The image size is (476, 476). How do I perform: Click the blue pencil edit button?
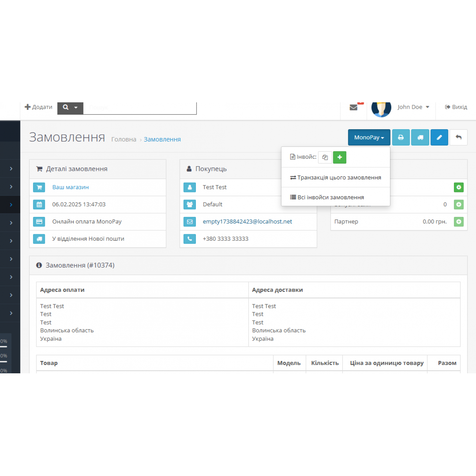click(439, 137)
